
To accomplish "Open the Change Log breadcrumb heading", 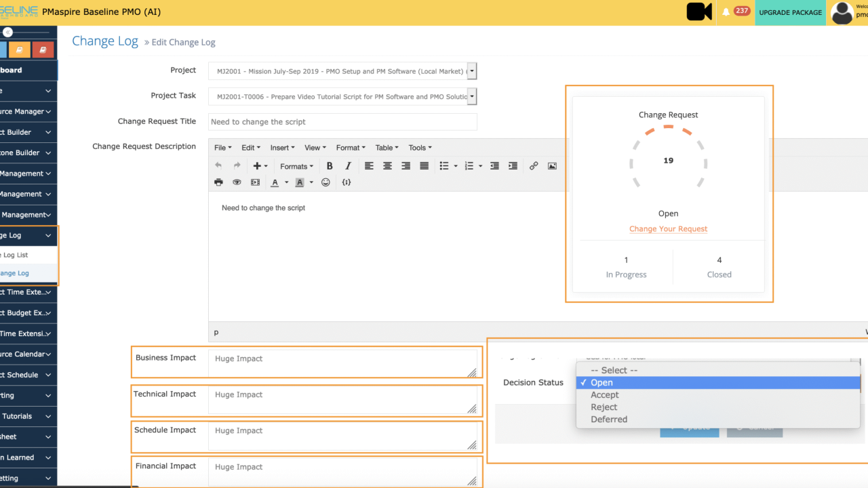I will click(105, 41).
